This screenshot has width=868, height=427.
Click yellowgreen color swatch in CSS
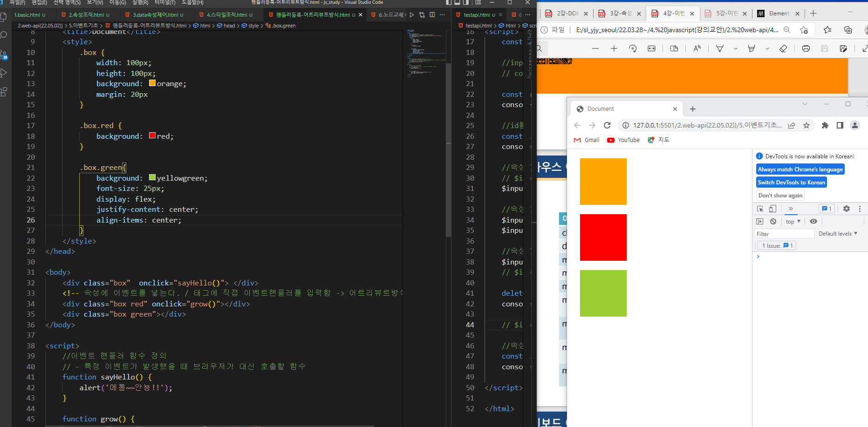click(x=152, y=177)
